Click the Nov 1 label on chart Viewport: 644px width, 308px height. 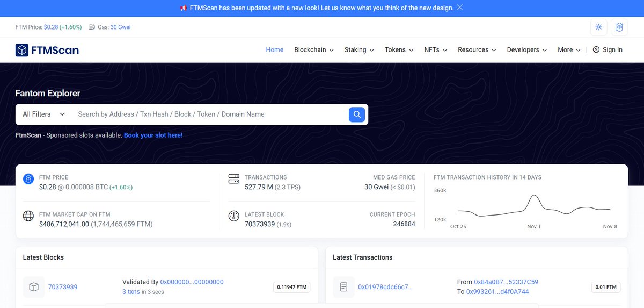pyautogui.click(x=534, y=226)
